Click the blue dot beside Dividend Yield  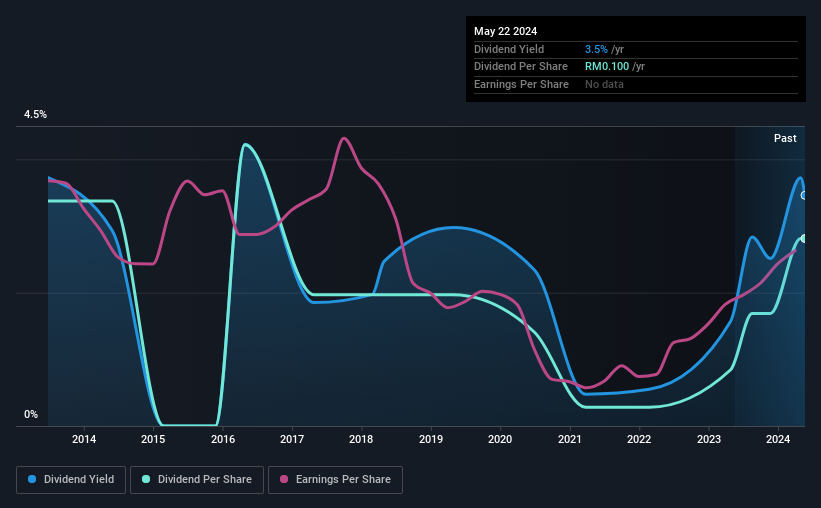32,479
